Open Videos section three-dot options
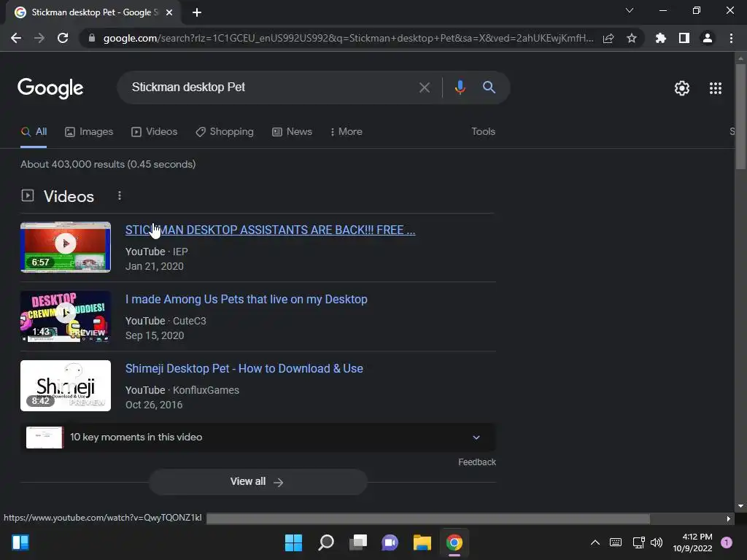Viewport: 747px width, 560px height. [x=120, y=195]
